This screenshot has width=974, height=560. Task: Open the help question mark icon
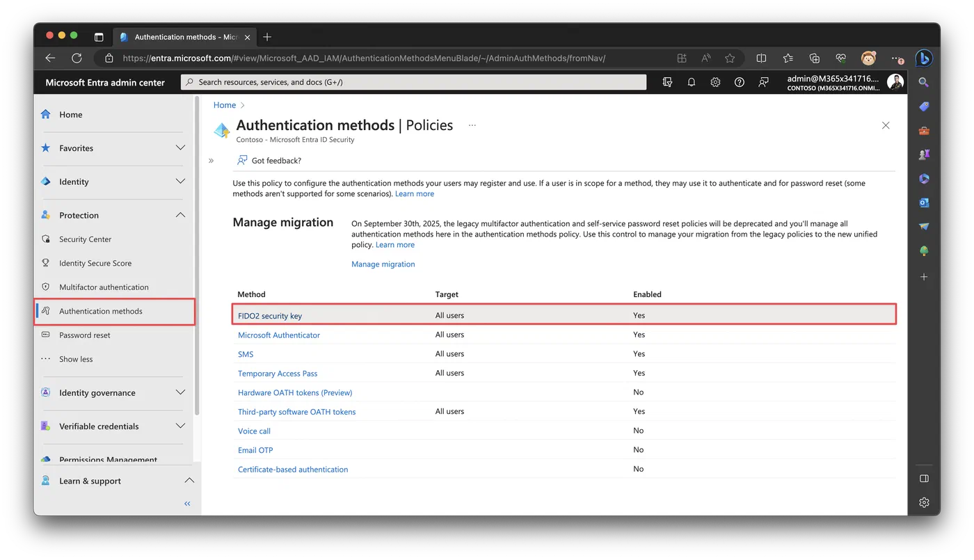pyautogui.click(x=740, y=82)
